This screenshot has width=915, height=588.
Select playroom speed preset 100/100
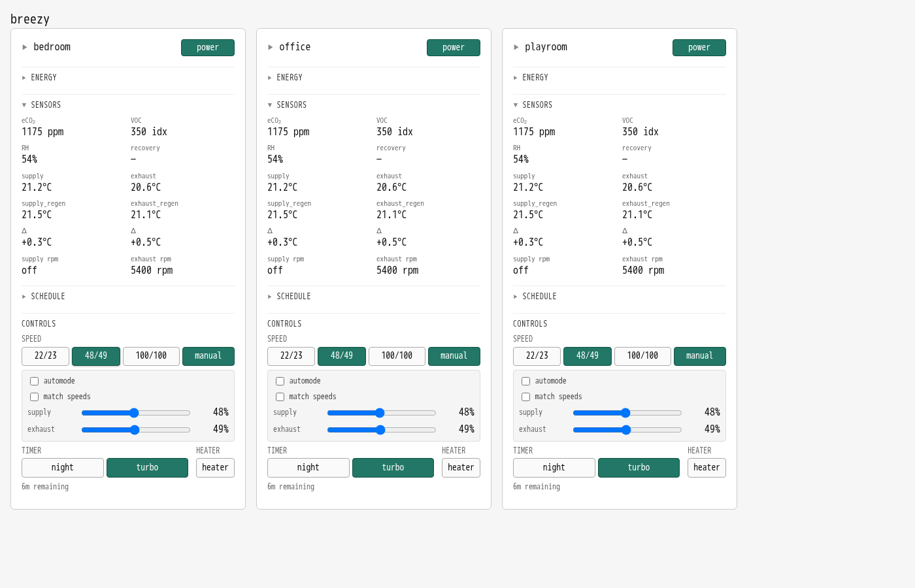642,356
